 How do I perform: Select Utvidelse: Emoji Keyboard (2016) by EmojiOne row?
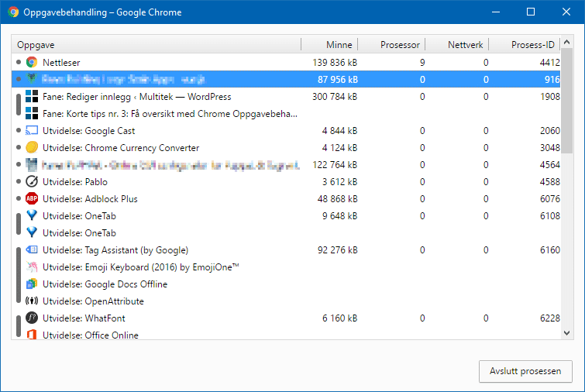[286, 267]
